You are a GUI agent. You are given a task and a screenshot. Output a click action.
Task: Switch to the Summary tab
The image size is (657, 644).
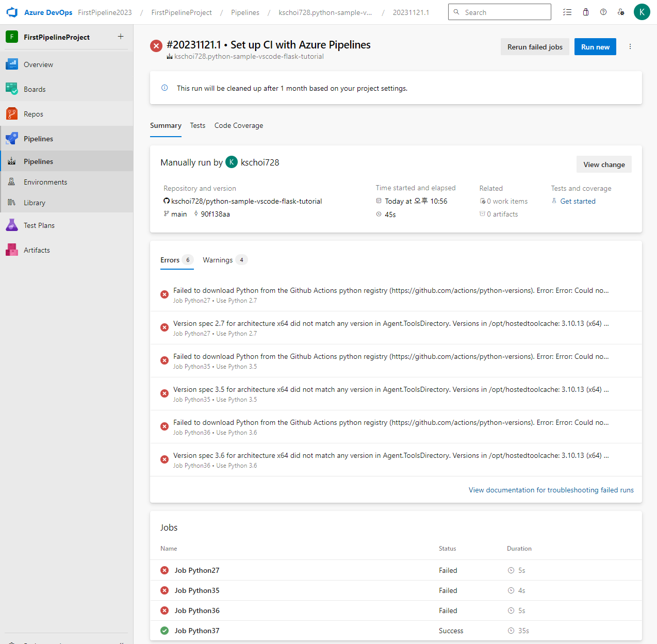pos(166,125)
